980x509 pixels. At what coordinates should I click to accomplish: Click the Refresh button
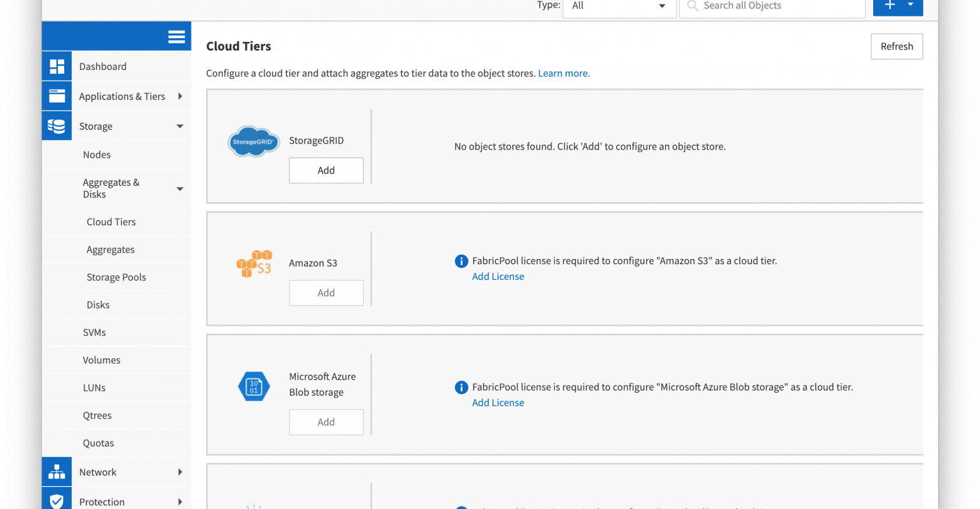897,46
